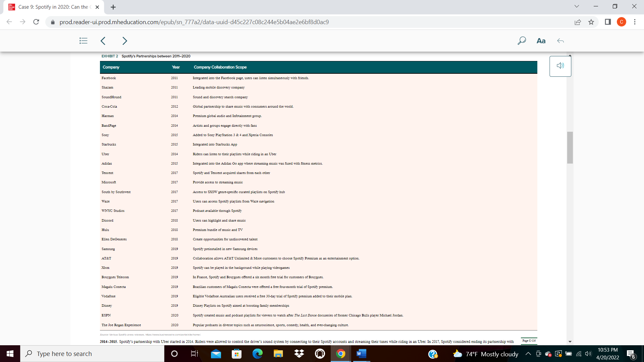This screenshot has width=644, height=362.
Task: Click the Page C-116 marker
Action: (529, 341)
